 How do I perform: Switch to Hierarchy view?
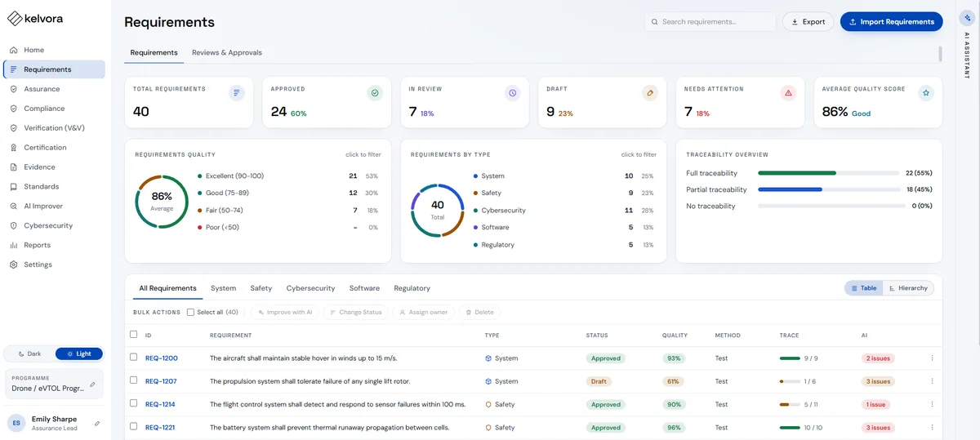[908, 288]
